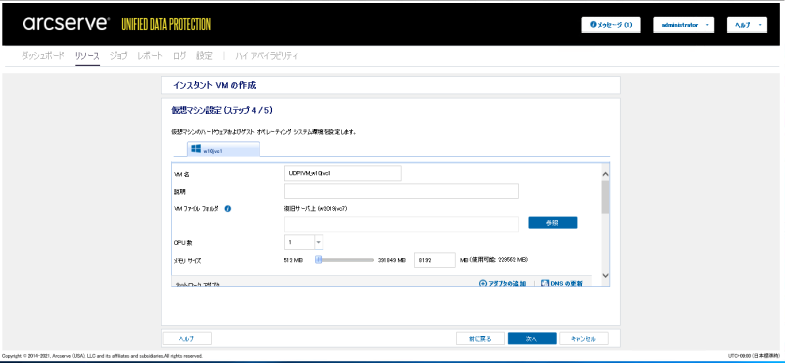Open the ログ tab
The width and height of the screenshot is (785, 363).
[179, 56]
